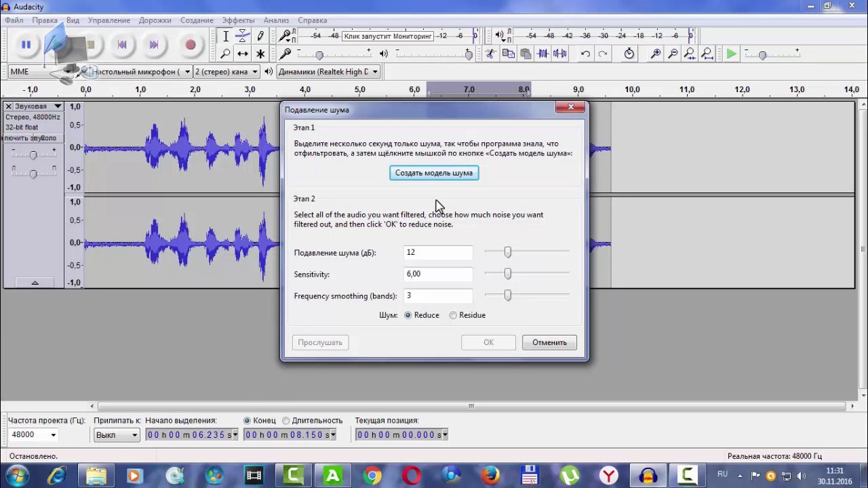
Task: Open the Справка menu
Action: 313,20
